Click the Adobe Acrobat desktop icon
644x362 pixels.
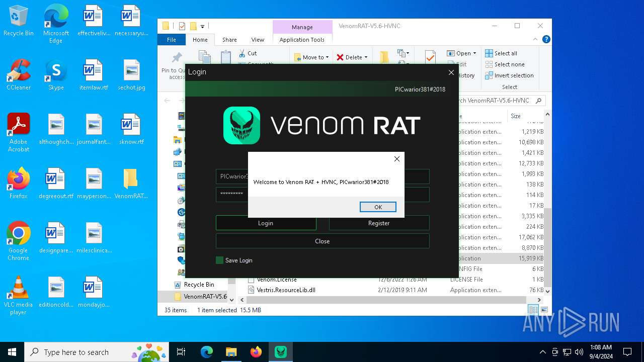(x=19, y=133)
